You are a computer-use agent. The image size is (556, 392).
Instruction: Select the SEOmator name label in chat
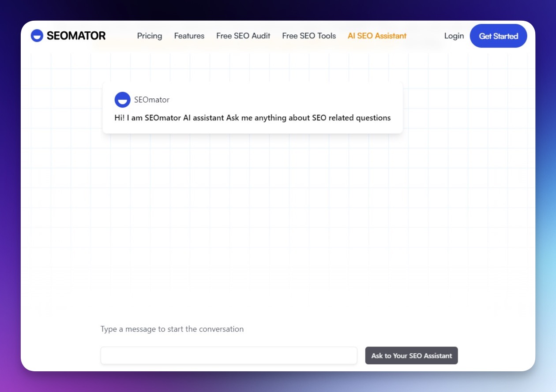point(152,100)
